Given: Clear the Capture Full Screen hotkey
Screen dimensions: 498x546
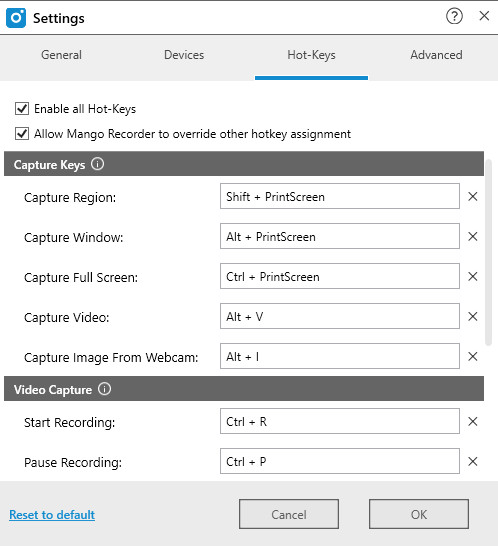Looking at the screenshot, I should coord(473,276).
